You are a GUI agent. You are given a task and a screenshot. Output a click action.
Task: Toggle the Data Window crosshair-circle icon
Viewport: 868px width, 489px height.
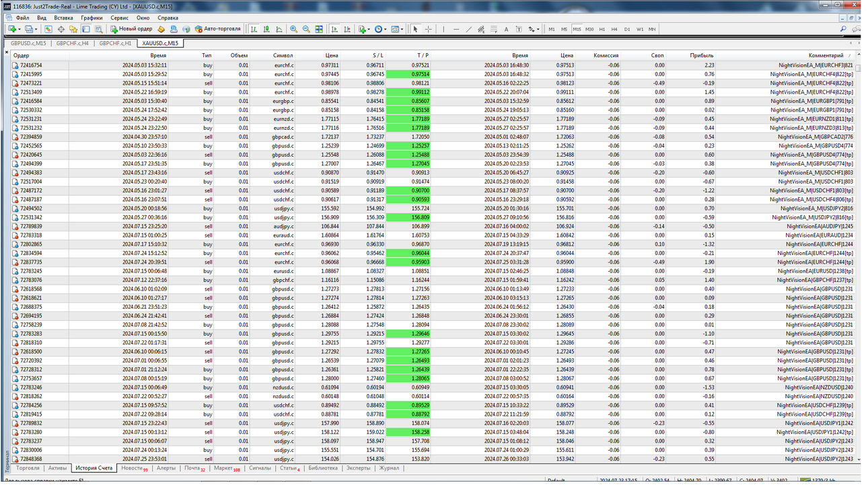point(61,29)
